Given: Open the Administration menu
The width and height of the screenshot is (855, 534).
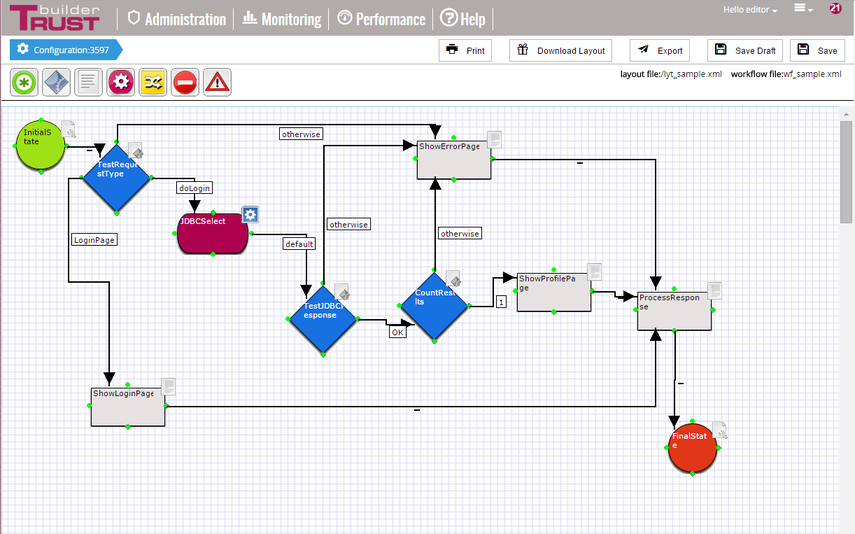Looking at the screenshot, I should click(177, 19).
